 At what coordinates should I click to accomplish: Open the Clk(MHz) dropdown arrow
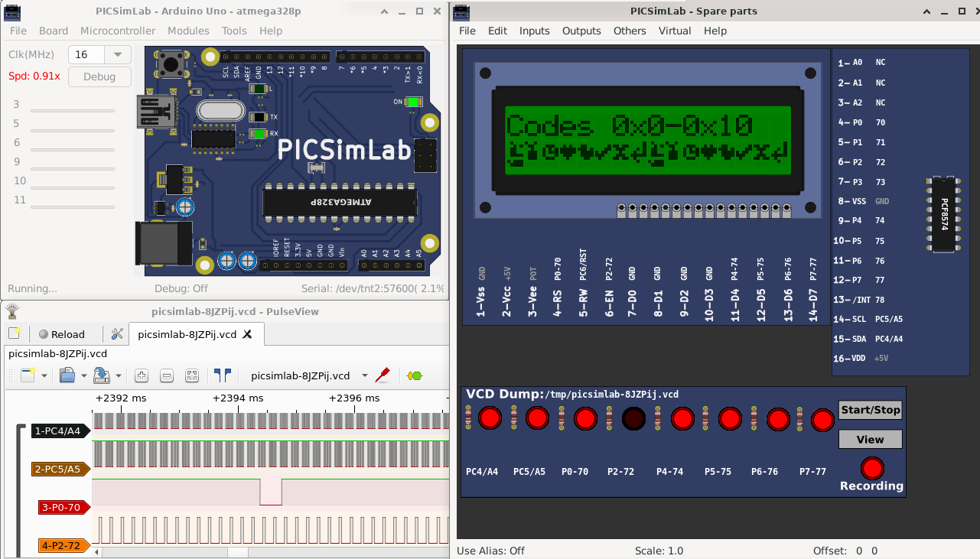(x=119, y=55)
